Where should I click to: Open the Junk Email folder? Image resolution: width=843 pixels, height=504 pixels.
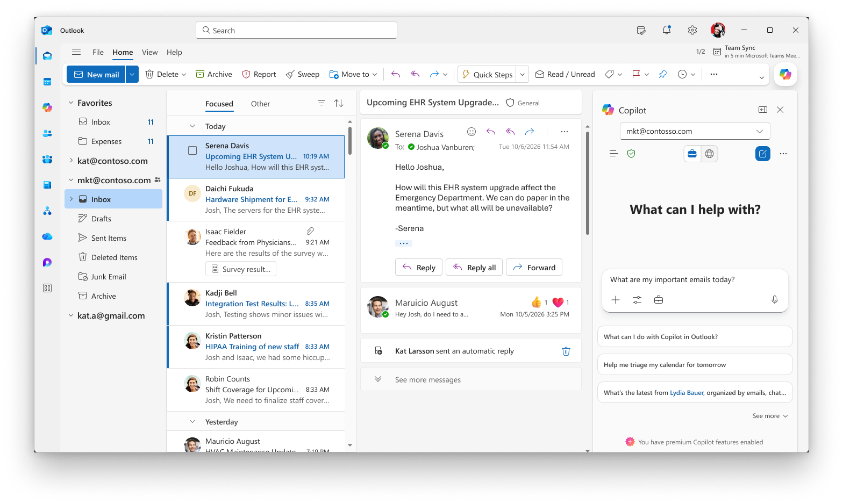click(x=109, y=277)
